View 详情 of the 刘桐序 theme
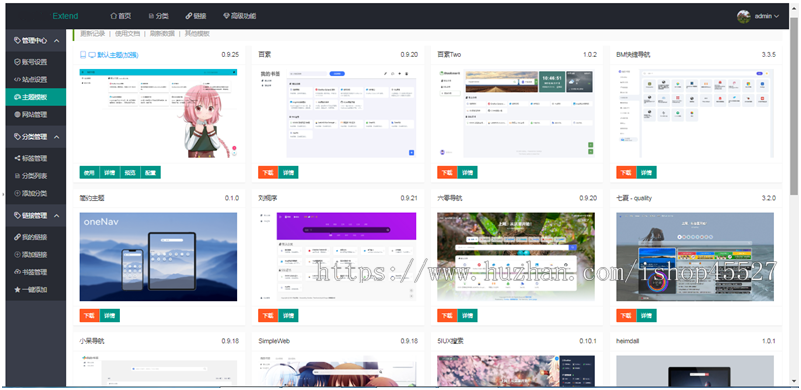The width and height of the screenshot is (801, 390). pos(289,315)
